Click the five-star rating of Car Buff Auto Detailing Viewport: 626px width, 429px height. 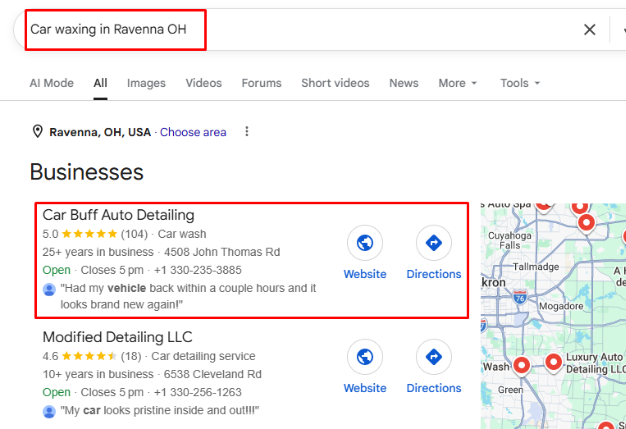(x=89, y=234)
